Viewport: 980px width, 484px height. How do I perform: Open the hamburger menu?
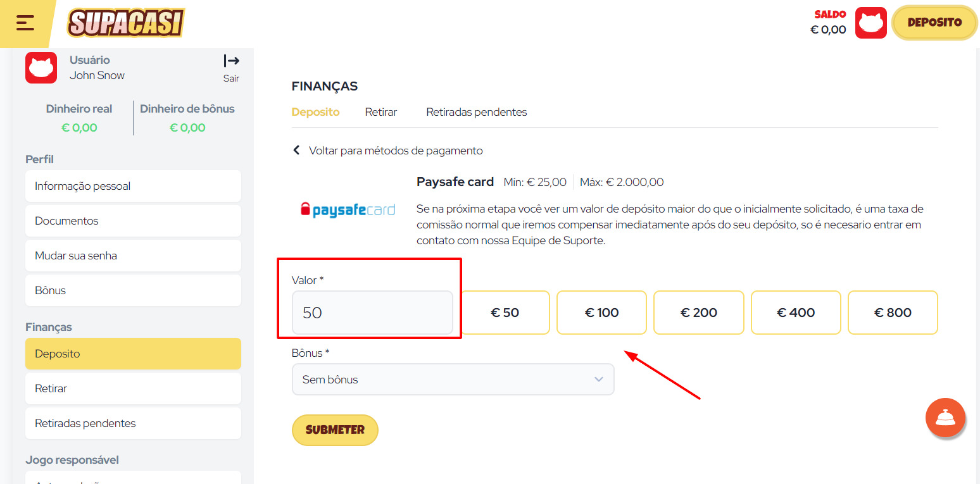[25, 23]
